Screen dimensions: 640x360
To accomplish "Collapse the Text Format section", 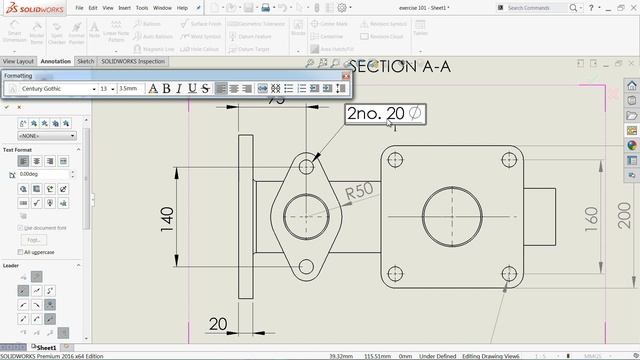I will pos(78,150).
